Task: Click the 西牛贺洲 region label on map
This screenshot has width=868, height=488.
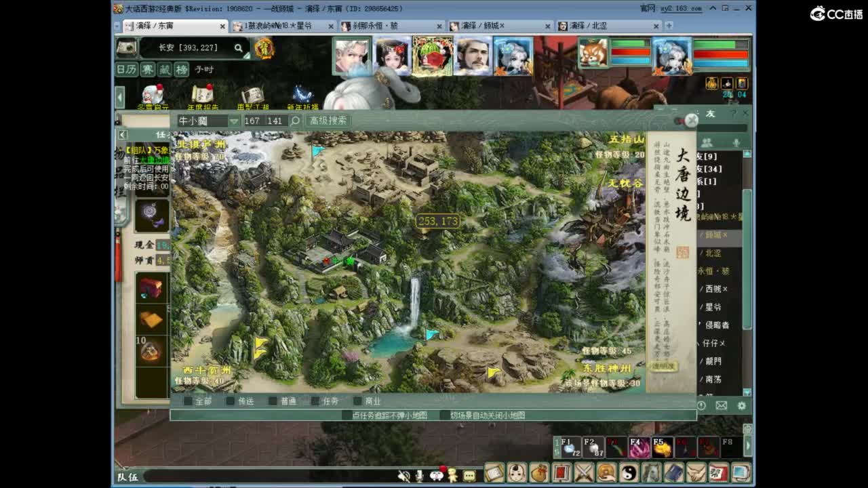Action: (x=207, y=371)
